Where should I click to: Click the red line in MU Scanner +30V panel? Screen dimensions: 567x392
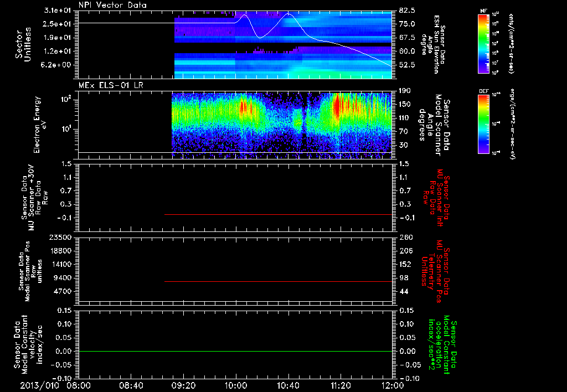[x=278, y=214]
